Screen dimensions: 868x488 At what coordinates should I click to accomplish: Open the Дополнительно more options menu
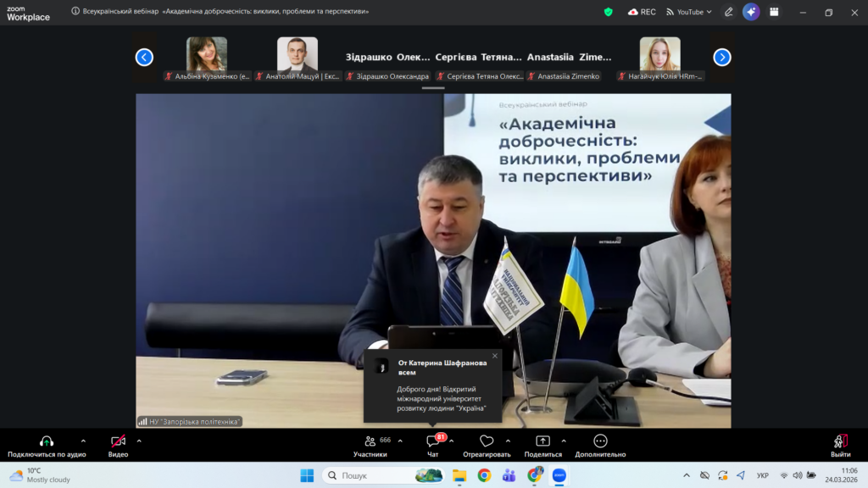600,446
